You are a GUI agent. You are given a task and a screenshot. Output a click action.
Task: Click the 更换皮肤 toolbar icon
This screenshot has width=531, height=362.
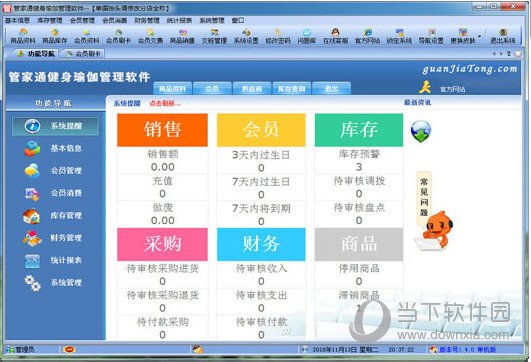(463, 36)
